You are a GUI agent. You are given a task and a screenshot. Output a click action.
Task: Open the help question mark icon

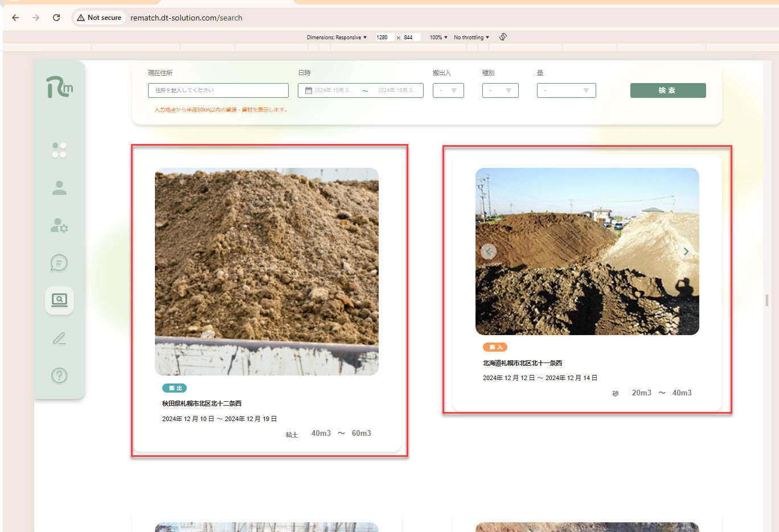point(59,376)
